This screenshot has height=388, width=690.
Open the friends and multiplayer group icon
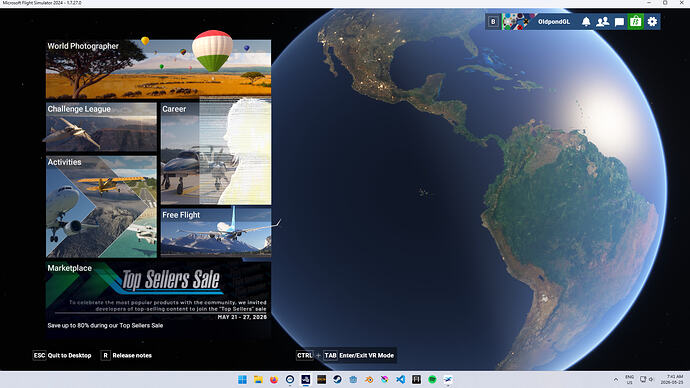[602, 22]
